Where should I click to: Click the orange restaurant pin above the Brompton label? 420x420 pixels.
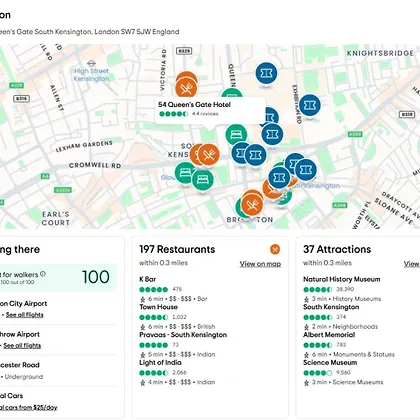(x=252, y=204)
